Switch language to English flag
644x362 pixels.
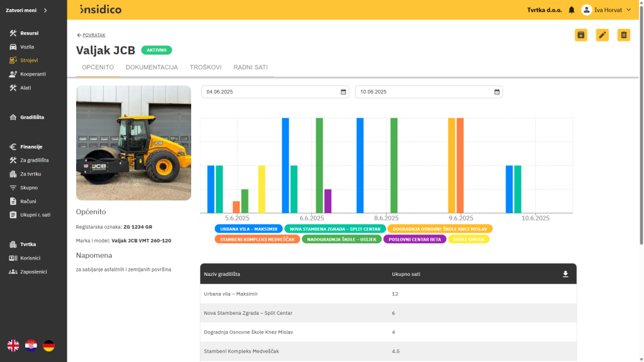point(13,345)
